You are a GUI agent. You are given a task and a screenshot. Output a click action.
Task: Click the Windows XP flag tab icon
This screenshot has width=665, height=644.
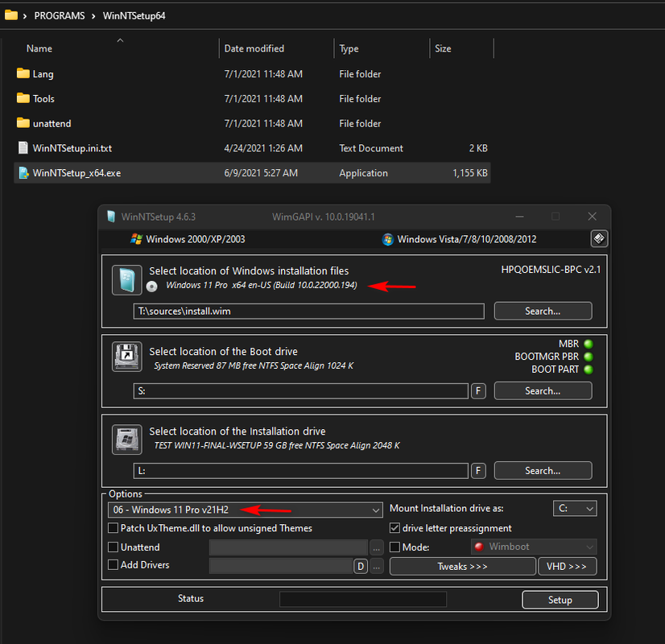(x=136, y=239)
